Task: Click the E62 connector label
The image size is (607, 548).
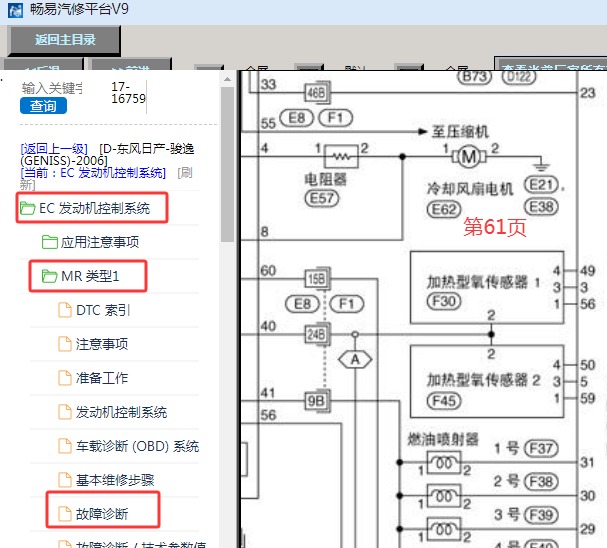Action: [x=444, y=209]
